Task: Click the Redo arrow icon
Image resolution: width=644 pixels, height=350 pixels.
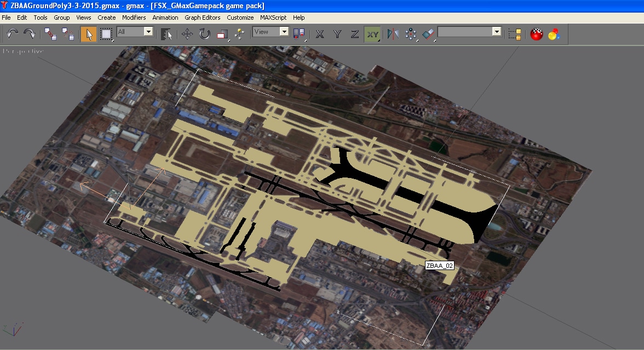Action: (x=29, y=34)
